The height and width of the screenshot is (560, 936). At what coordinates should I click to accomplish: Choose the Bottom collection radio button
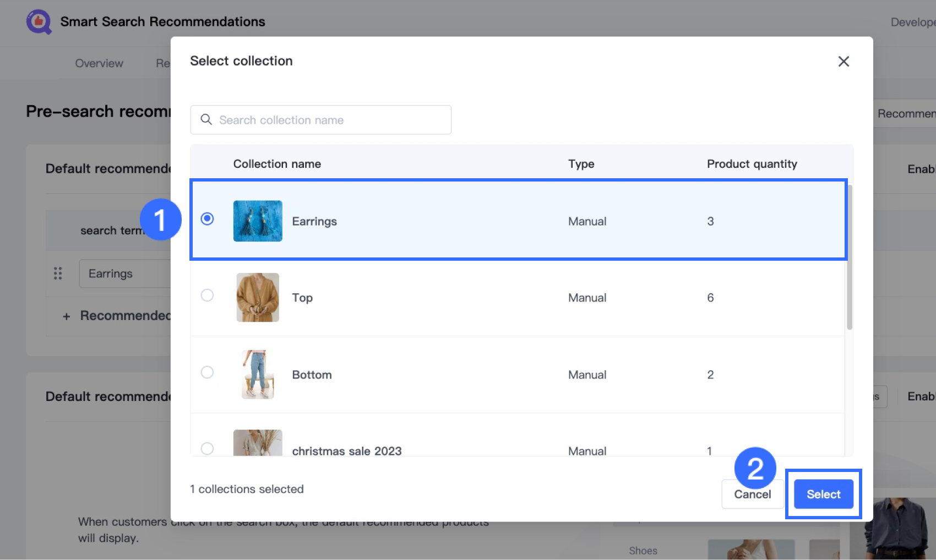207,372
